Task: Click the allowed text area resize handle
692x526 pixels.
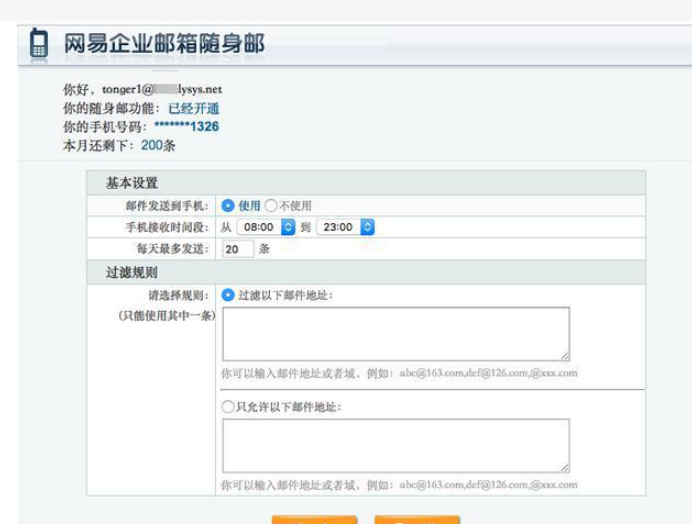Action: coord(565,468)
